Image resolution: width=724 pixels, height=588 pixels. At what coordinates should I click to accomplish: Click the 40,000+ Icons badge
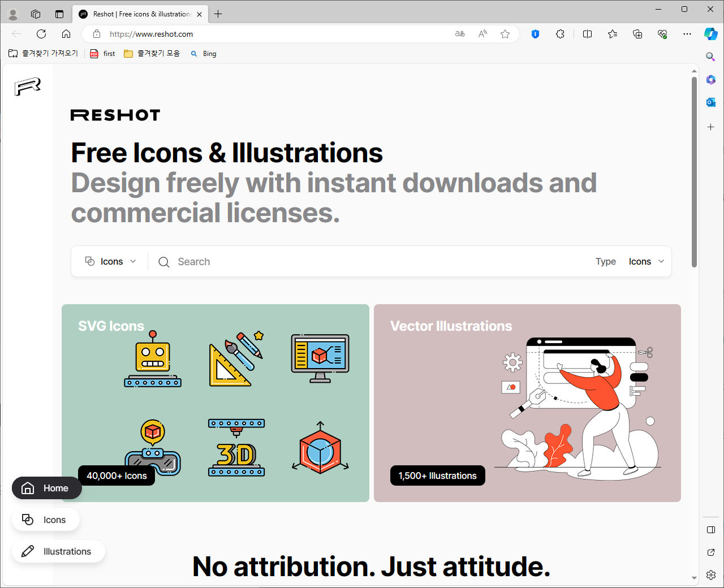pyautogui.click(x=117, y=475)
